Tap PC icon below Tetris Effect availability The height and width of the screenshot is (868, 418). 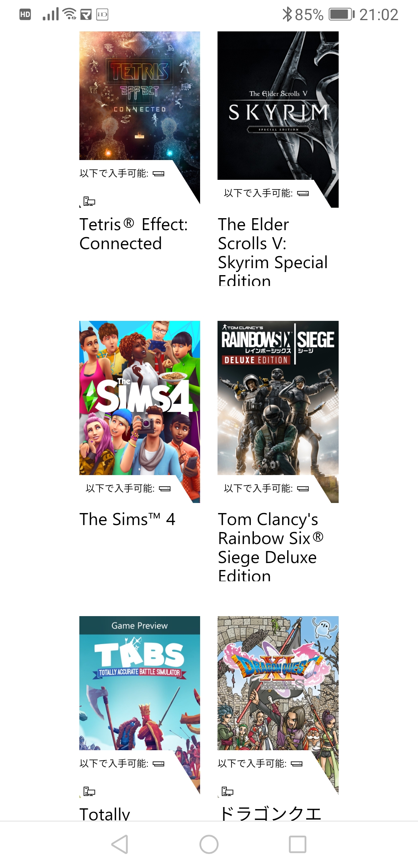89,201
